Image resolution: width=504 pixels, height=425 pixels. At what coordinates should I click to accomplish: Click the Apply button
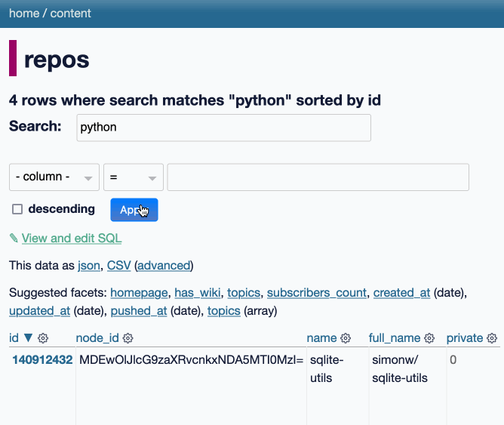tap(134, 210)
